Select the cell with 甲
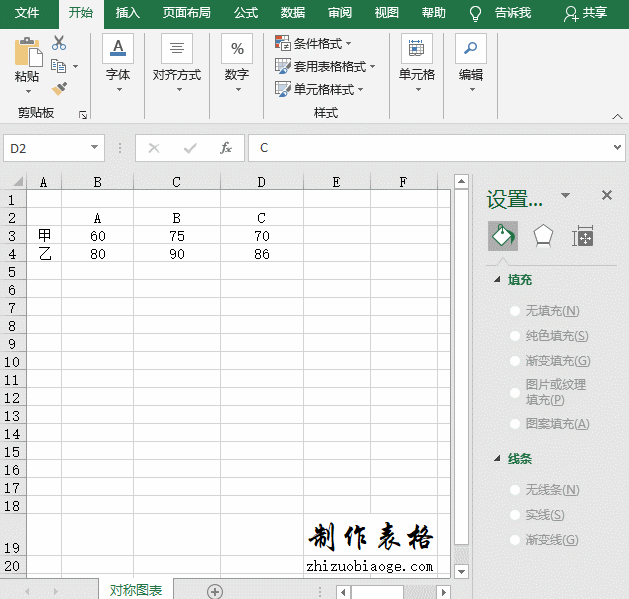The height and width of the screenshot is (599, 629). 44,236
